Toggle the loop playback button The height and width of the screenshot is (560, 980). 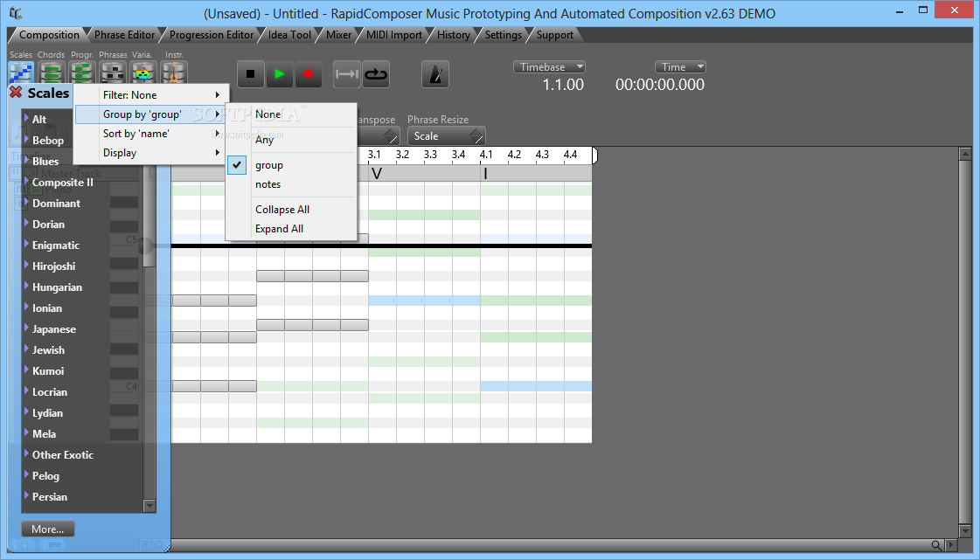(376, 74)
